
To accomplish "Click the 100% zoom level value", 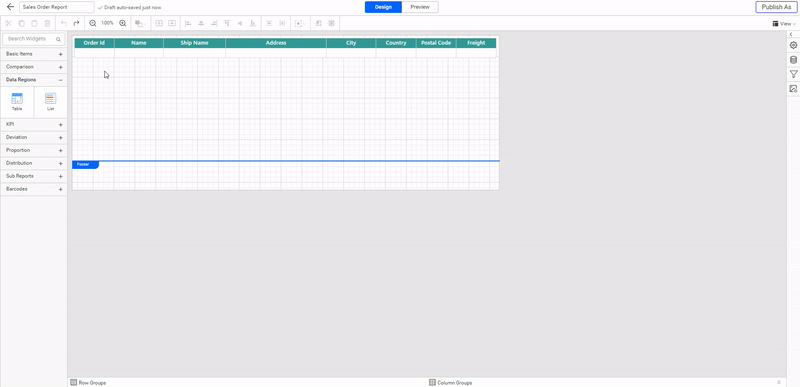I will (107, 23).
